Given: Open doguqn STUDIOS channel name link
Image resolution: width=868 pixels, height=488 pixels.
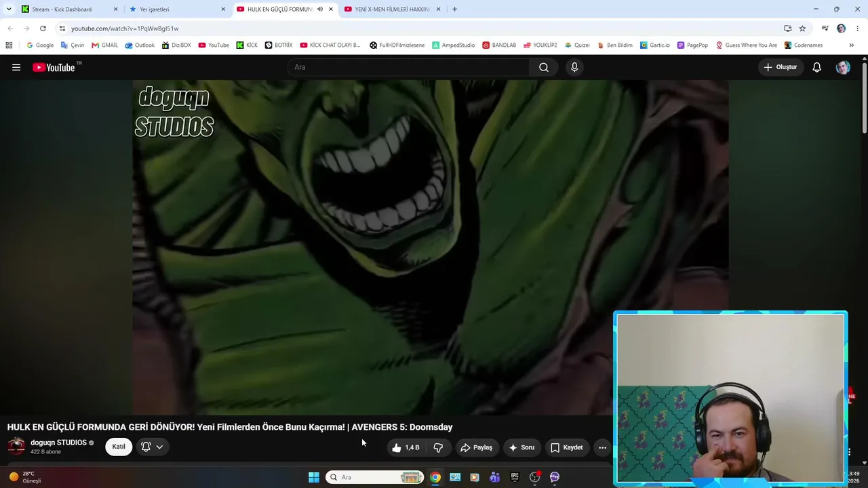Looking at the screenshot, I should [x=58, y=443].
